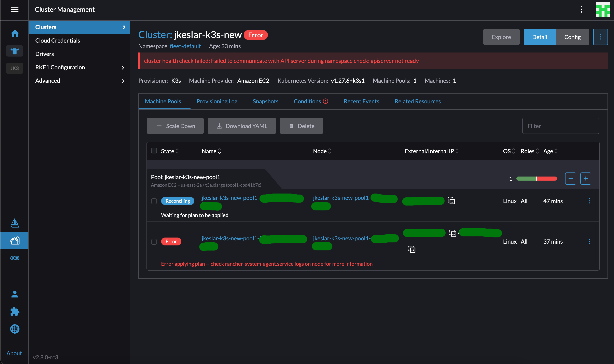This screenshot has height=364, width=614.
Task: Click the Rancher home icon in sidebar
Action: pyautogui.click(x=14, y=33)
